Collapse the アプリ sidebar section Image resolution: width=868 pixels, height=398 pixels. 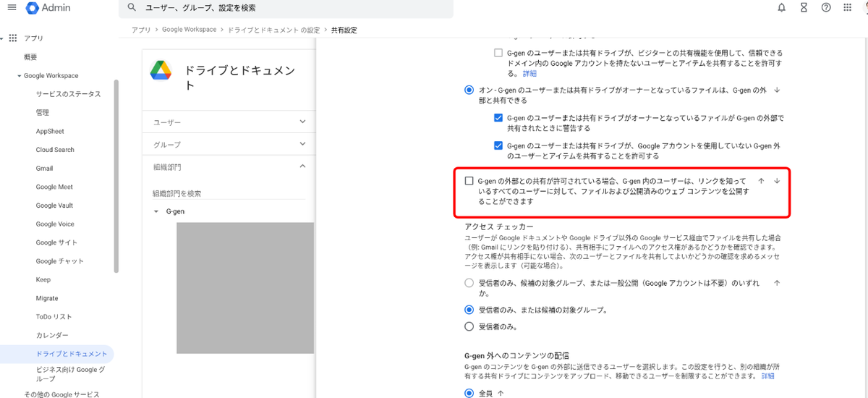tap(3, 38)
